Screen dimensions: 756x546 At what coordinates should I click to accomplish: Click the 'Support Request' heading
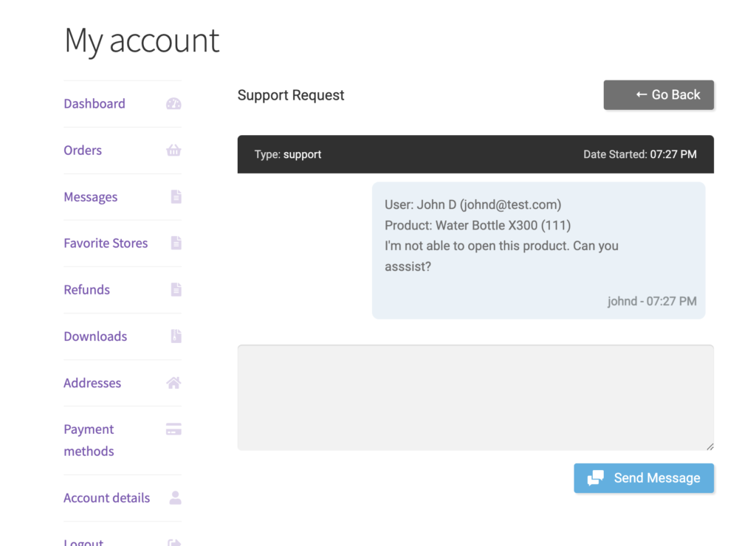click(x=291, y=95)
